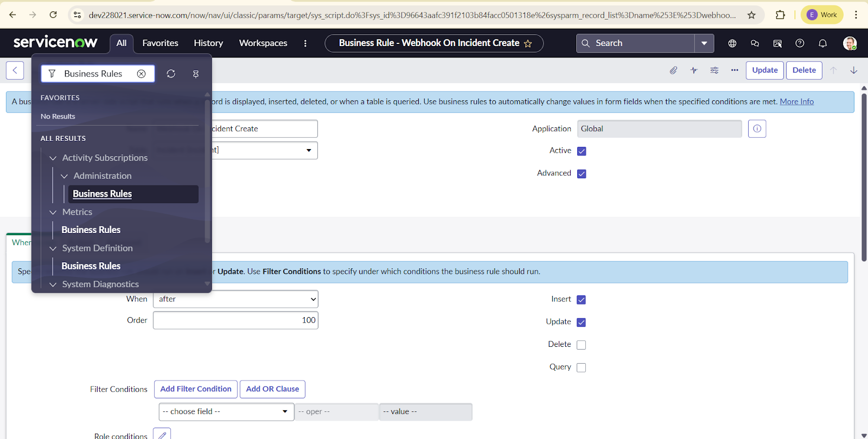Open more navigation options kebab menu

click(x=305, y=43)
